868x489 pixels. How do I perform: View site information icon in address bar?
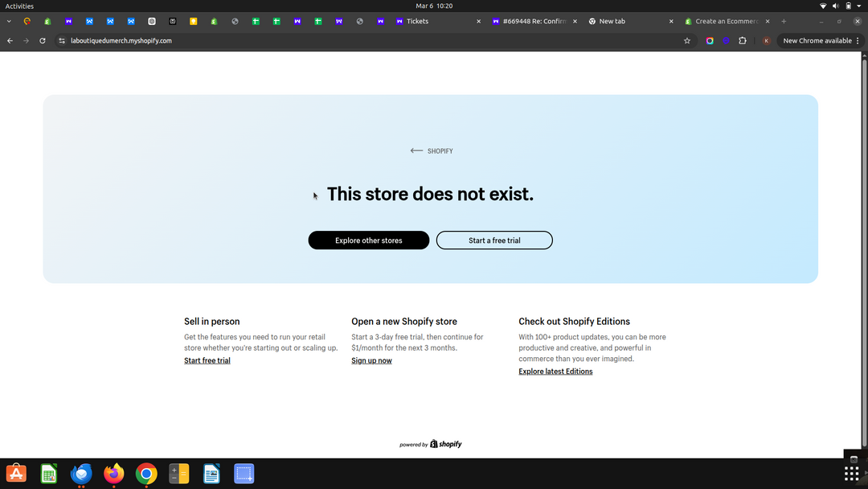(61, 40)
